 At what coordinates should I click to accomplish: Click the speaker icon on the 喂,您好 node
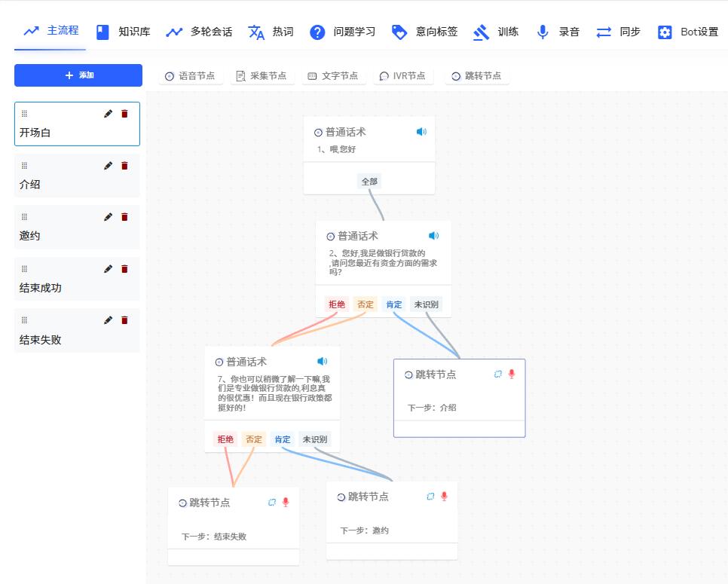click(421, 132)
